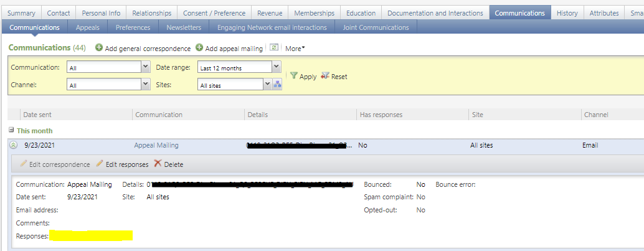The image size is (644, 251).
Task: Expand the More menu
Action: click(295, 49)
